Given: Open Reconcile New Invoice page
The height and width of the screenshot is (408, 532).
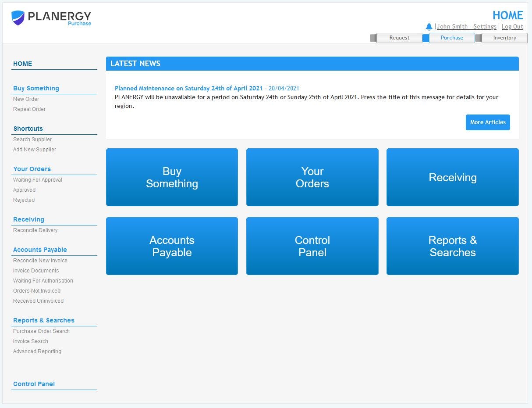Looking at the screenshot, I should point(40,260).
